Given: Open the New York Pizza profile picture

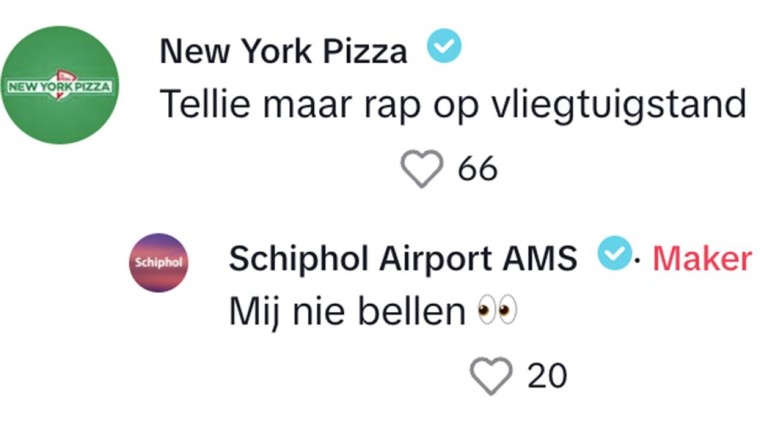Looking at the screenshot, I should [59, 86].
